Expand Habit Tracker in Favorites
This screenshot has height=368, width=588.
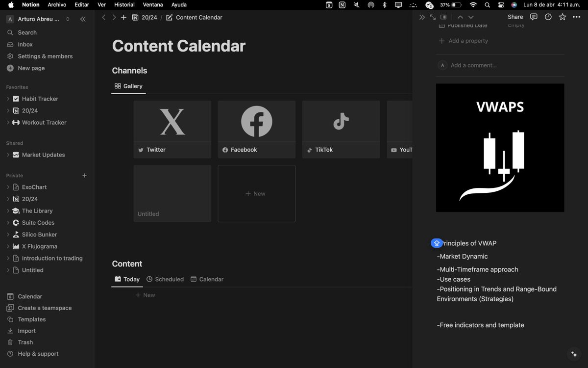click(8, 99)
